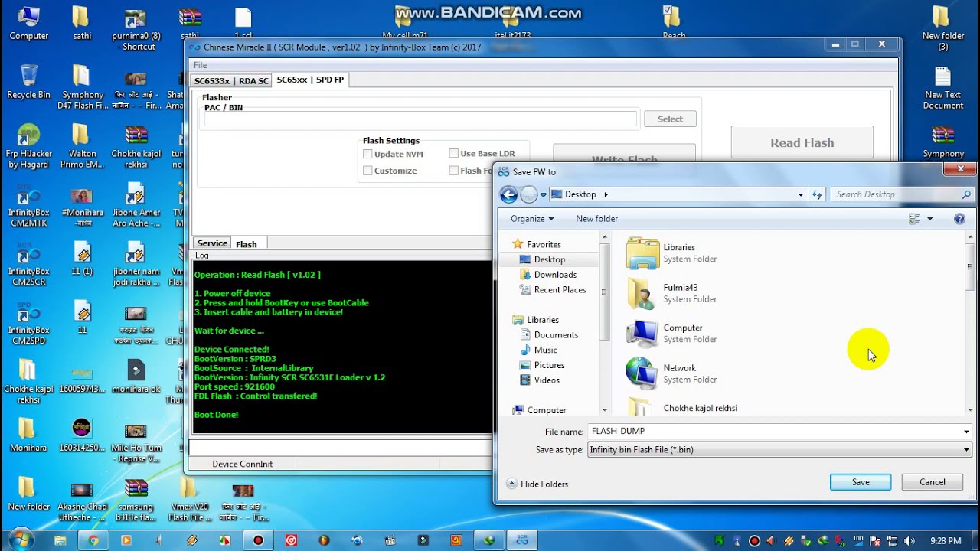
Task: Select the Fulmia43 user folder icon
Action: (x=642, y=293)
